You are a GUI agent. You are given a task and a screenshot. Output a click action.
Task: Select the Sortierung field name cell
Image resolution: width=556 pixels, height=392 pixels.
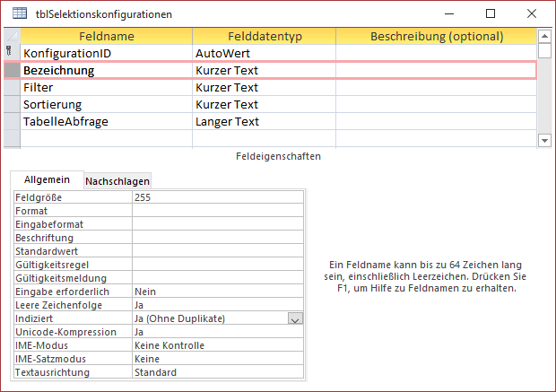coord(107,104)
